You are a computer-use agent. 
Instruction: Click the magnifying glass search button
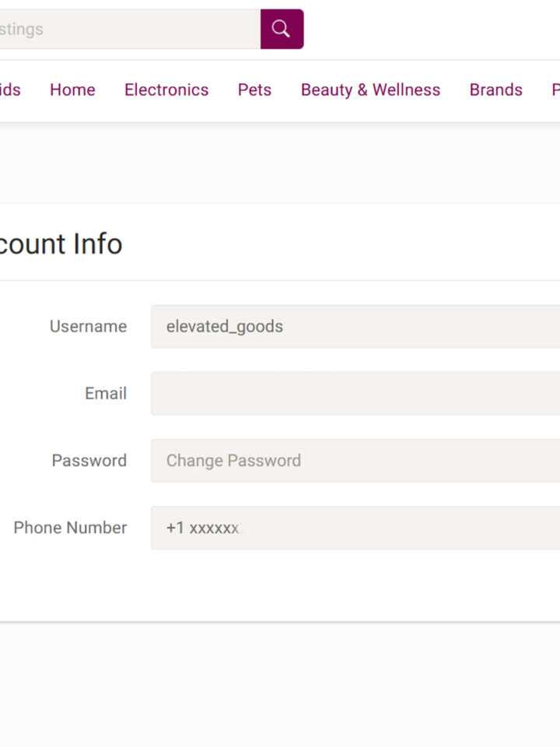[282, 30]
